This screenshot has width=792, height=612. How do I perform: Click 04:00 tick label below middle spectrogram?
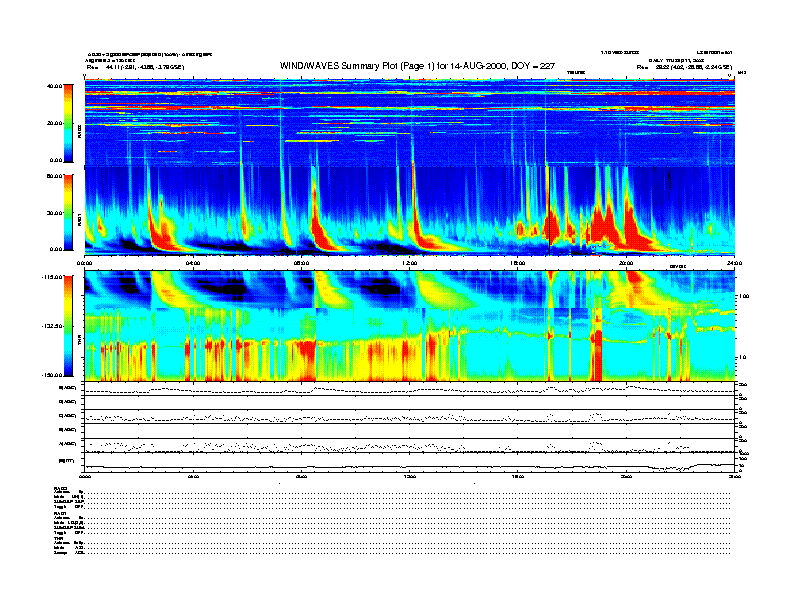tap(193, 262)
